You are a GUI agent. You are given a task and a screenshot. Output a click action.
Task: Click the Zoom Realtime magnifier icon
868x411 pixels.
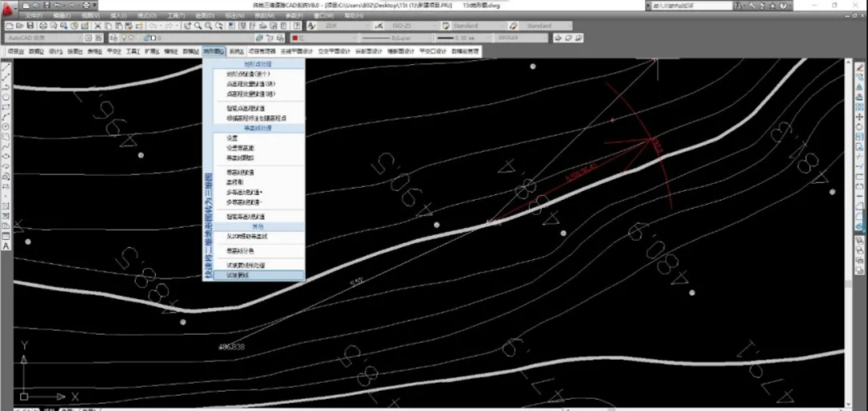pyautogui.click(x=198, y=26)
